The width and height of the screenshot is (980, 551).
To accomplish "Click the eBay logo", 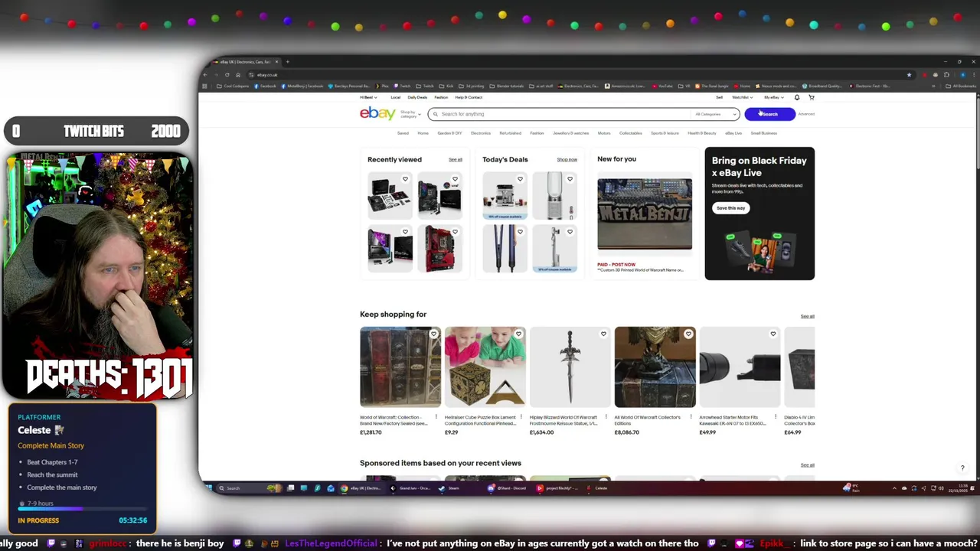I will pyautogui.click(x=377, y=113).
